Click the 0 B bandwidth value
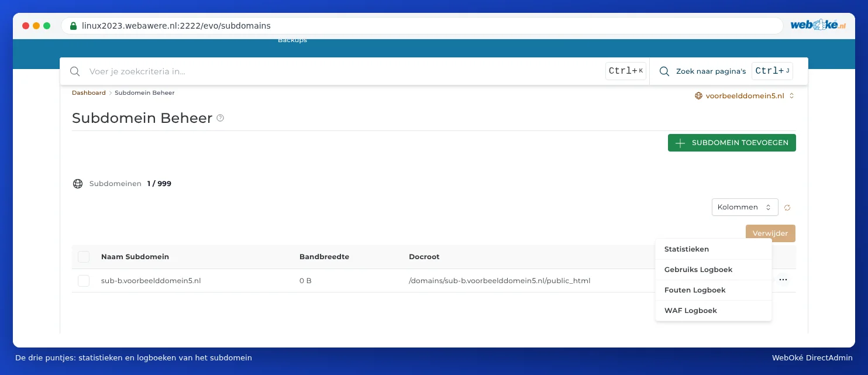Viewport: 868px width, 375px height. click(305, 281)
